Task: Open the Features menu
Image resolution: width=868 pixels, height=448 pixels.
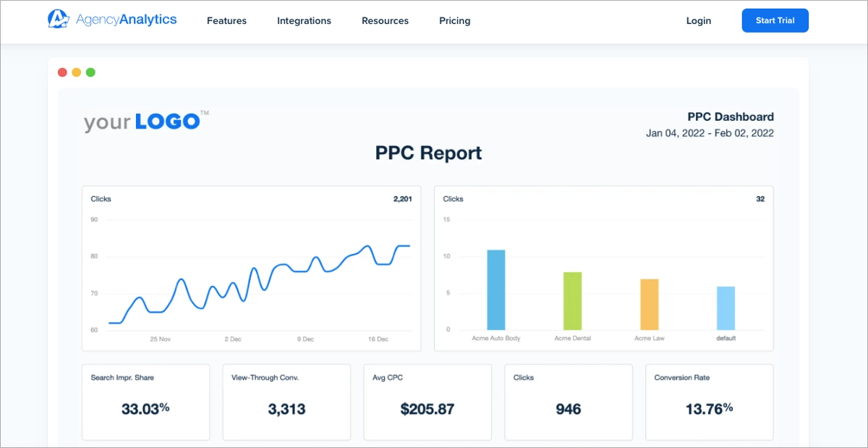Action: pyautogui.click(x=226, y=20)
